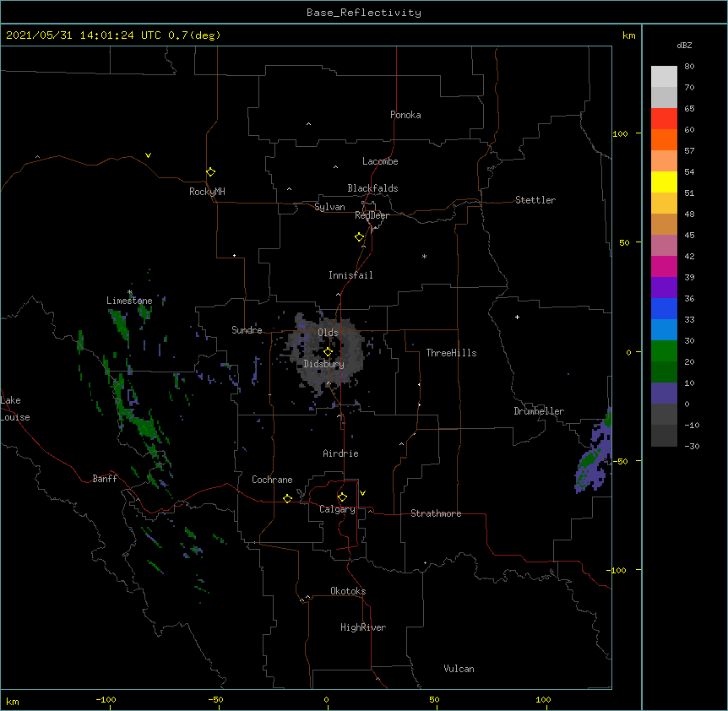728x711 pixels.
Task: Click the Cochrane town label
Action: pyautogui.click(x=272, y=480)
